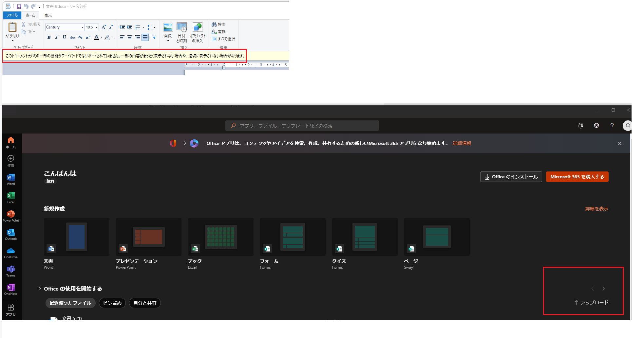Image resolution: width=644 pixels, height=338 pixels.
Task: Open Teams from the Office sidebar
Action: click(11, 271)
